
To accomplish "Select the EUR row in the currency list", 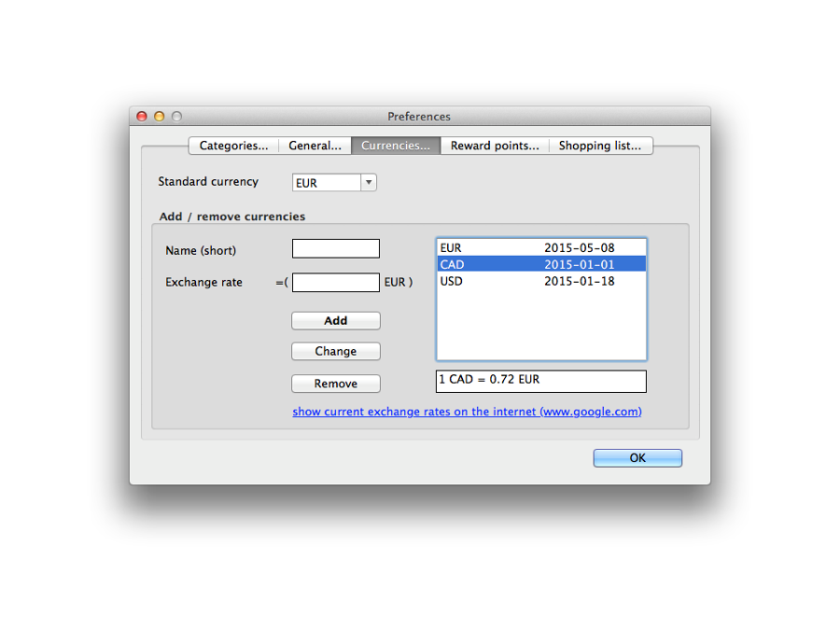I will pyautogui.click(x=540, y=248).
